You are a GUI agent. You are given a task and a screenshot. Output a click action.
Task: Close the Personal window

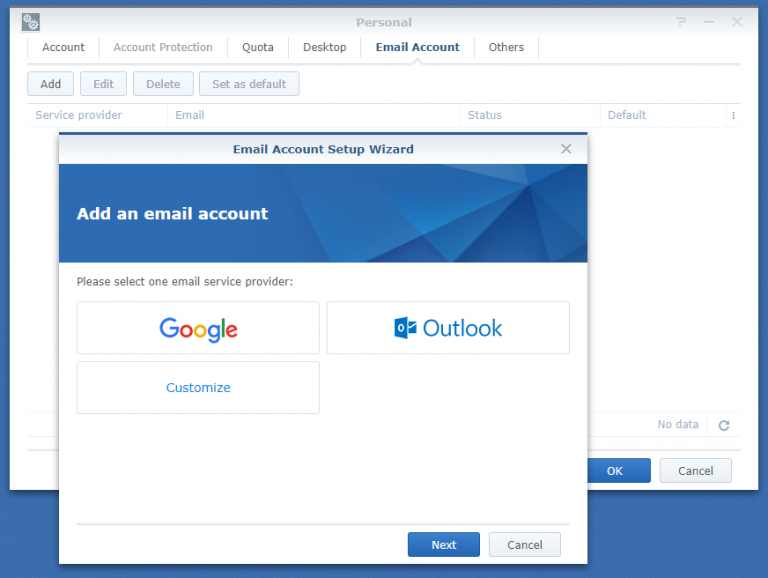(x=737, y=22)
